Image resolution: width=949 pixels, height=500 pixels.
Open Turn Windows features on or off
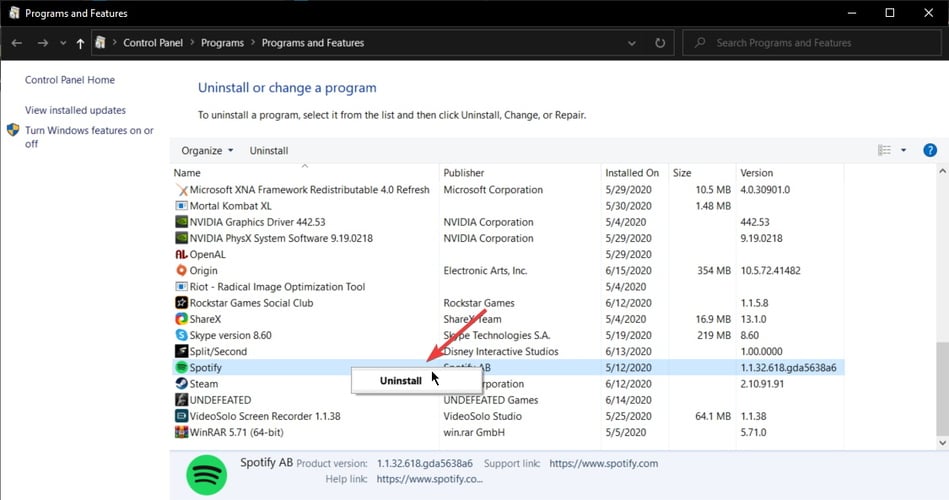click(x=89, y=137)
